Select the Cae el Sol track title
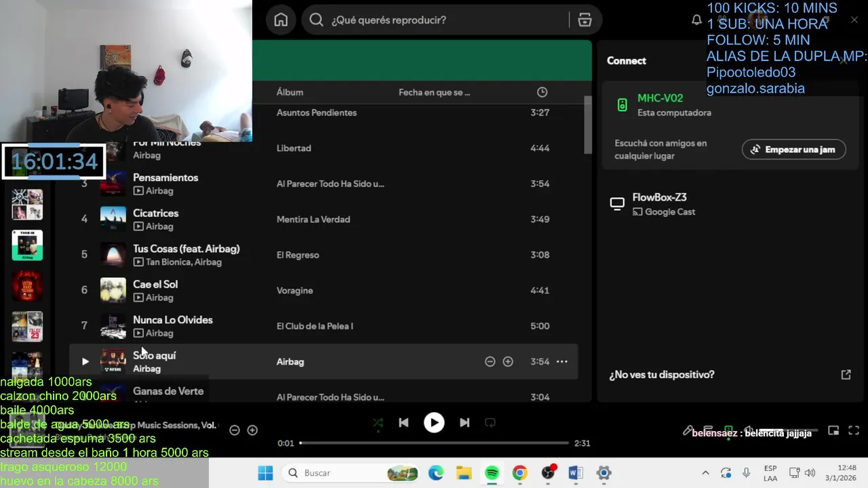The height and width of the screenshot is (488, 868). coord(155,285)
